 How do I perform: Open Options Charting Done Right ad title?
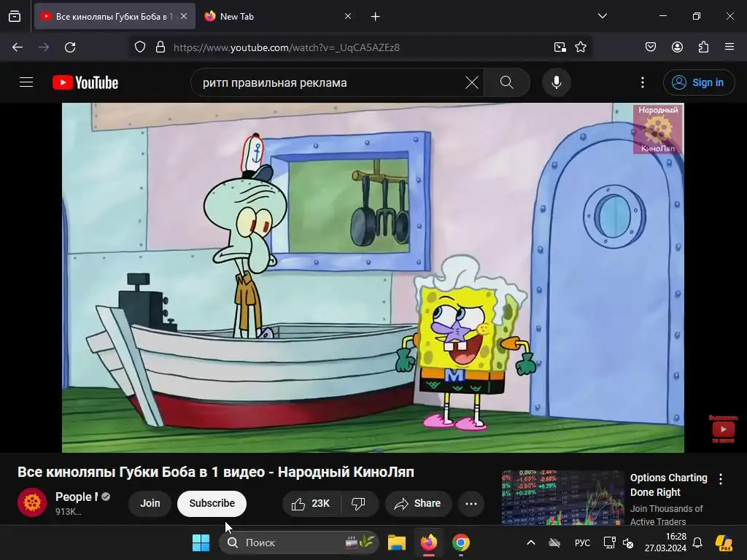click(x=669, y=485)
